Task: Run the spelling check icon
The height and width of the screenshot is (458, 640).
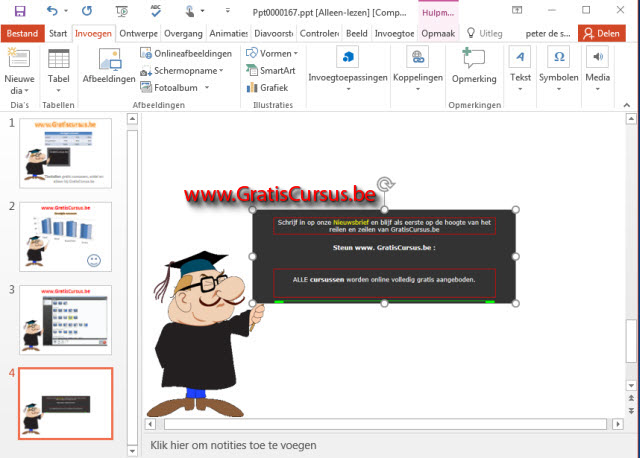Action: (x=156, y=11)
